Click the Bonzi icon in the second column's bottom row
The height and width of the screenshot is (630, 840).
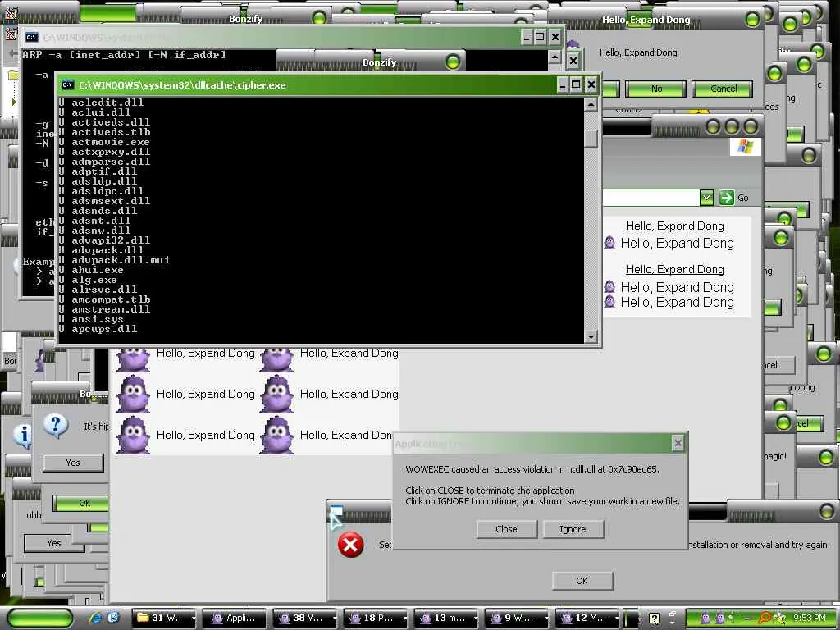coord(276,436)
